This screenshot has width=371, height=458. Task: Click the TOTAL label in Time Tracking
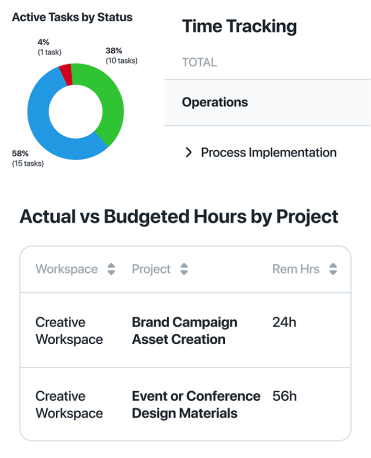(x=199, y=62)
